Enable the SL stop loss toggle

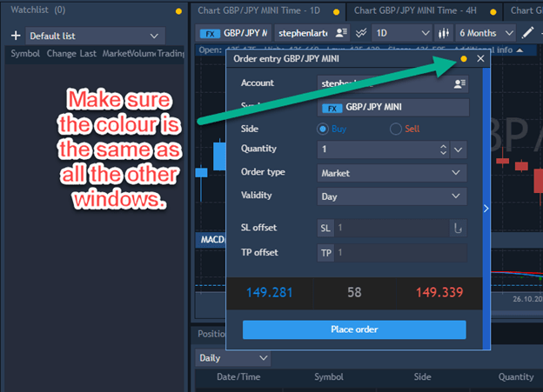(x=325, y=229)
